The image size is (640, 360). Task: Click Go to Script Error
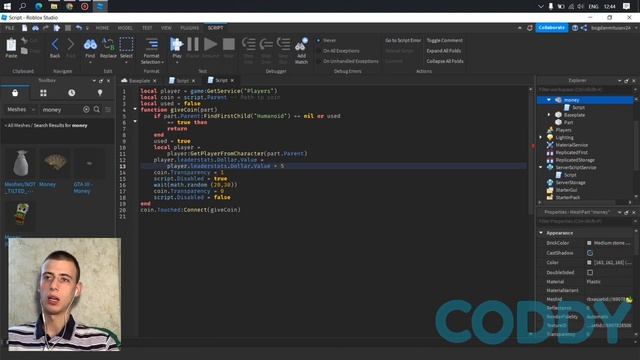[402, 40]
